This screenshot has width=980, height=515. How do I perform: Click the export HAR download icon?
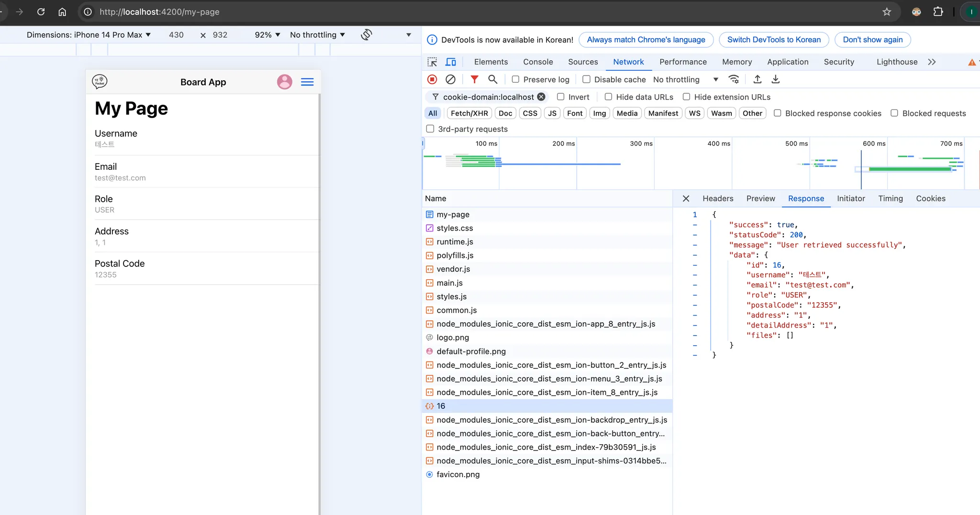pos(776,79)
